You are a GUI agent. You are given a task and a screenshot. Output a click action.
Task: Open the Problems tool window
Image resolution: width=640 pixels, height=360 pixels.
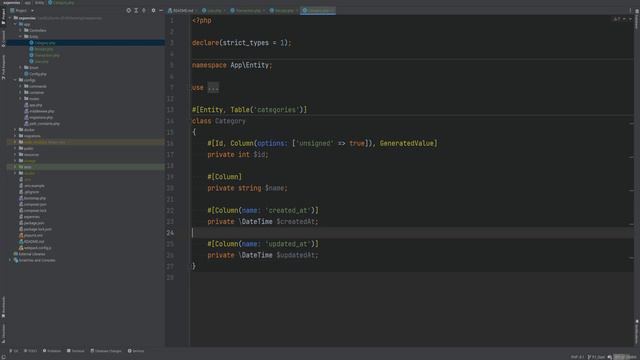tap(52, 351)
